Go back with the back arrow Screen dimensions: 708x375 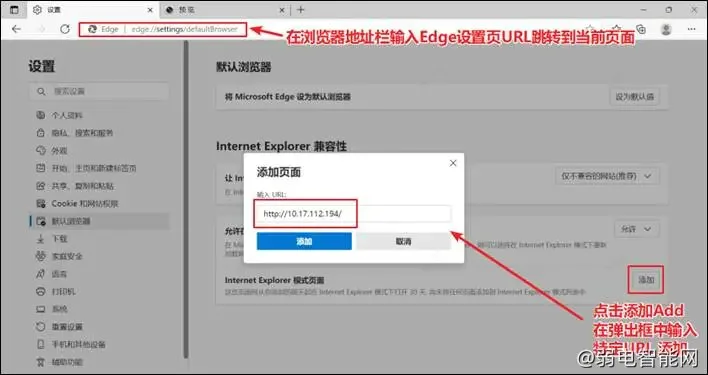tap(16, 29)
